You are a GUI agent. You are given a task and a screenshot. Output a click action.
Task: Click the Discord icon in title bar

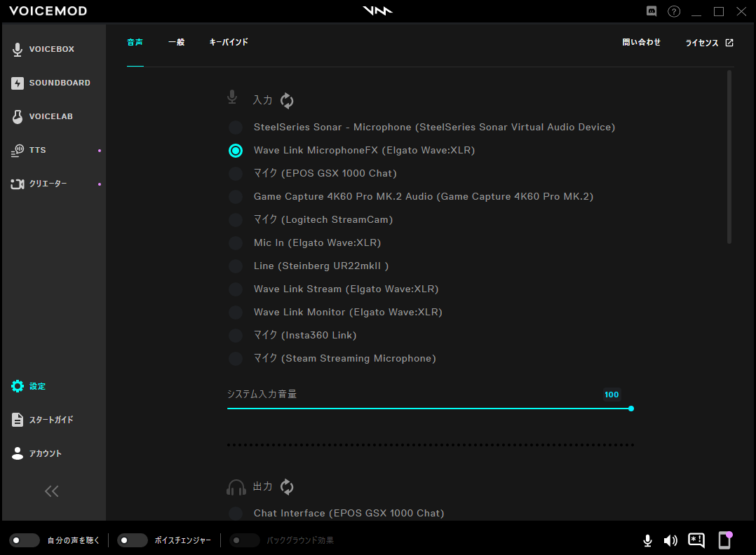click(x=652, y=11)
